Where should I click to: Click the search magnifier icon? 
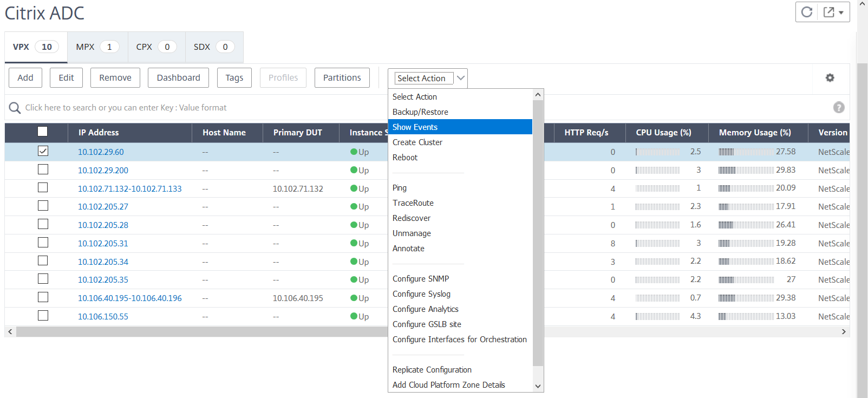pos(15,108)
